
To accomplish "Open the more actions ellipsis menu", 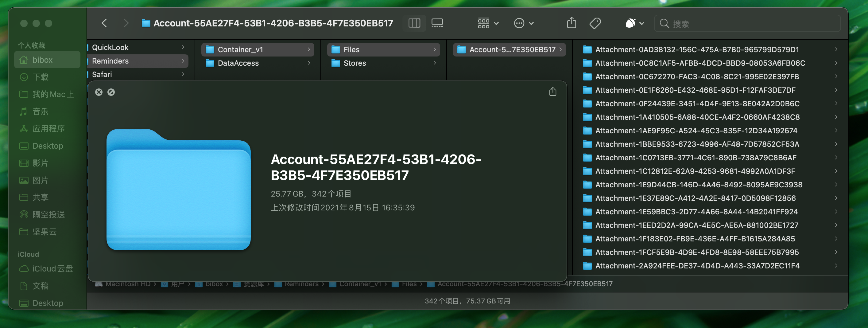I will pyautogui.click(x=523, y=23).
